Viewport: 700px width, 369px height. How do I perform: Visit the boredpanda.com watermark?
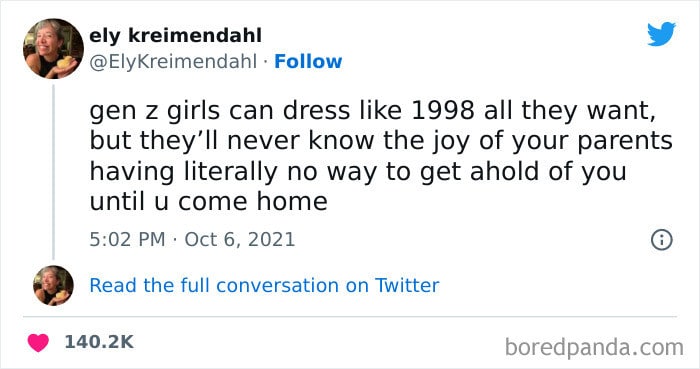coord(594,347)
